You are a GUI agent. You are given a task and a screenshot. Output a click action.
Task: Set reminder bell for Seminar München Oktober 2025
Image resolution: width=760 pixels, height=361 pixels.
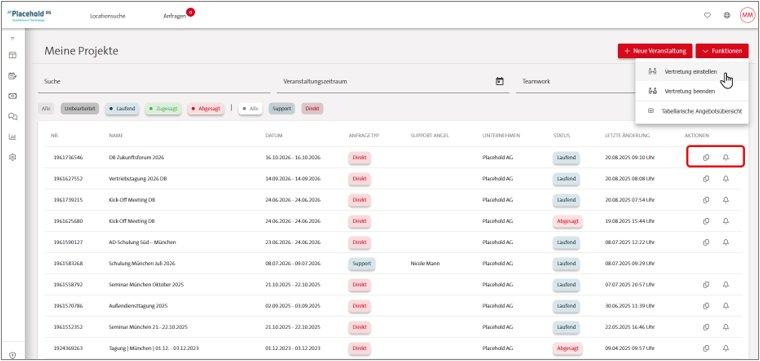[726, 284]
